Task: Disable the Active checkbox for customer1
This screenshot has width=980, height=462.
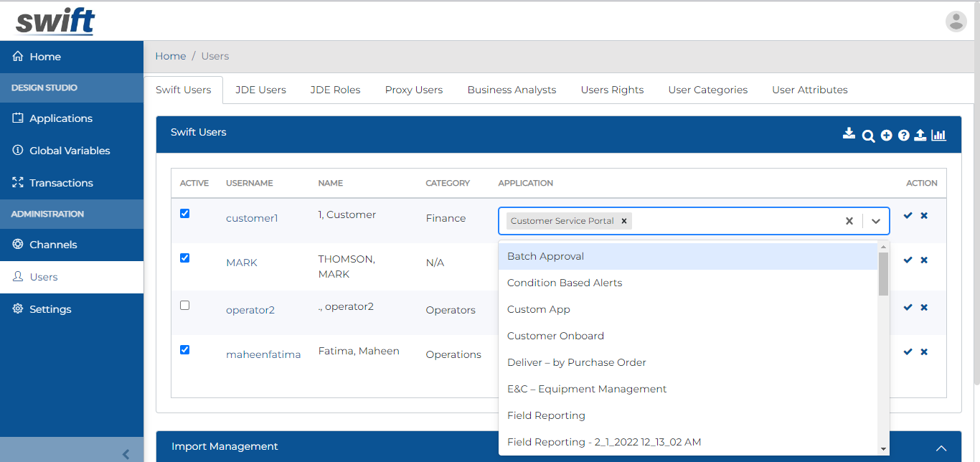Action: coord(184,213)
